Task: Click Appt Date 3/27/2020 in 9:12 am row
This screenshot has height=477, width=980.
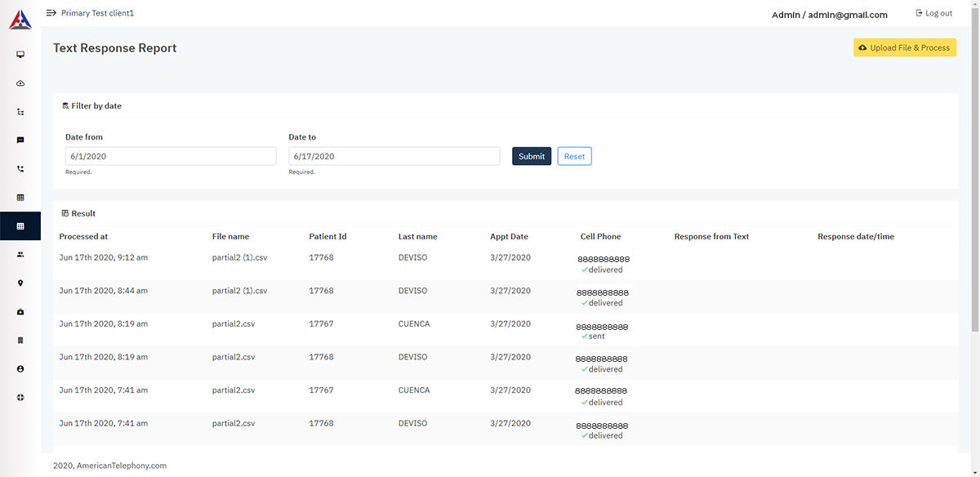Action: pyautogui.click(x=510, y=257)
